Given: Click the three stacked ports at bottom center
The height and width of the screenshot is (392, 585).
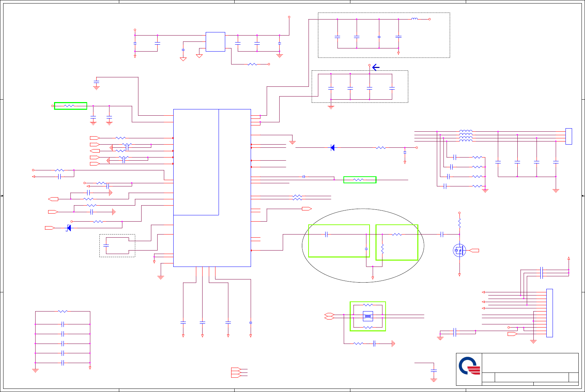Looking at the screenshot, I should pos(236,372).
